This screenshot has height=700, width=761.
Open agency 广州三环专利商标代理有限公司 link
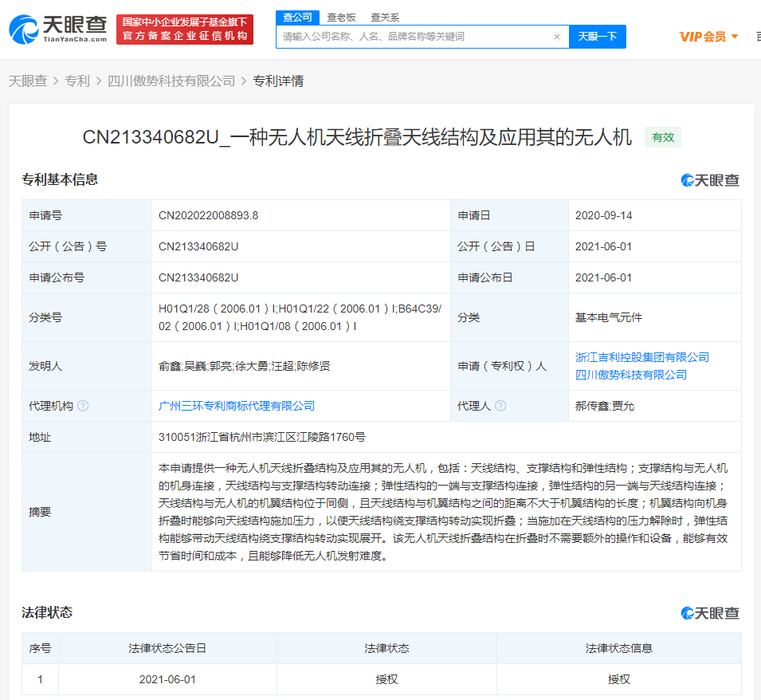(x=237, y=406)
